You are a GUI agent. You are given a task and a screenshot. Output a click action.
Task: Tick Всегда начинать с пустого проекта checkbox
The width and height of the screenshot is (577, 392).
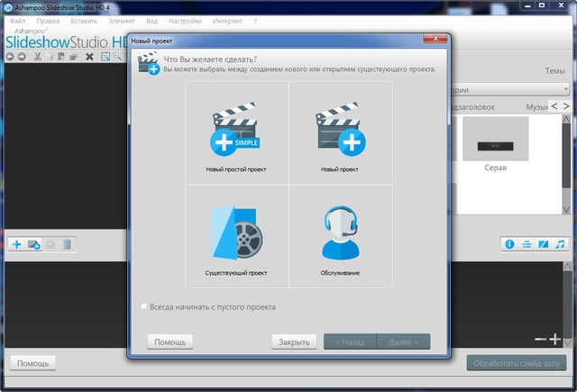pos(144,306)
